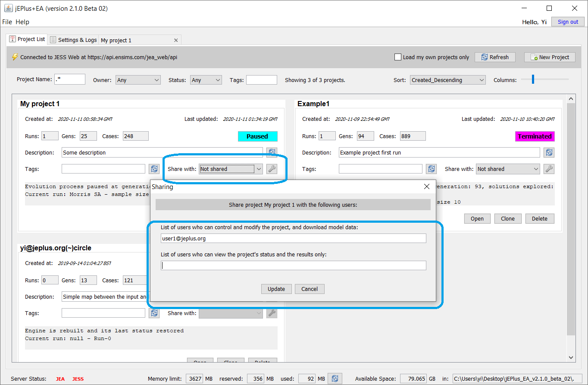Click the lightning connection icon
This screenshot has width=588, height=385.
point(15,57)
